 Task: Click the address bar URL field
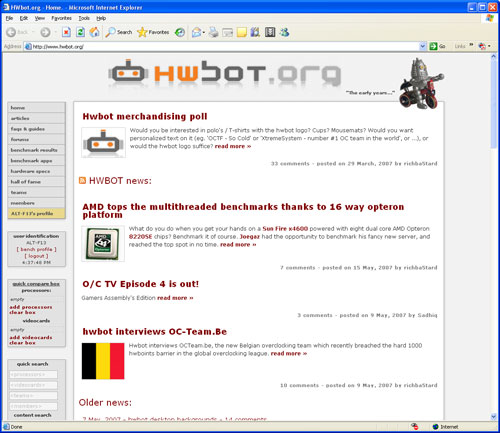222,46
